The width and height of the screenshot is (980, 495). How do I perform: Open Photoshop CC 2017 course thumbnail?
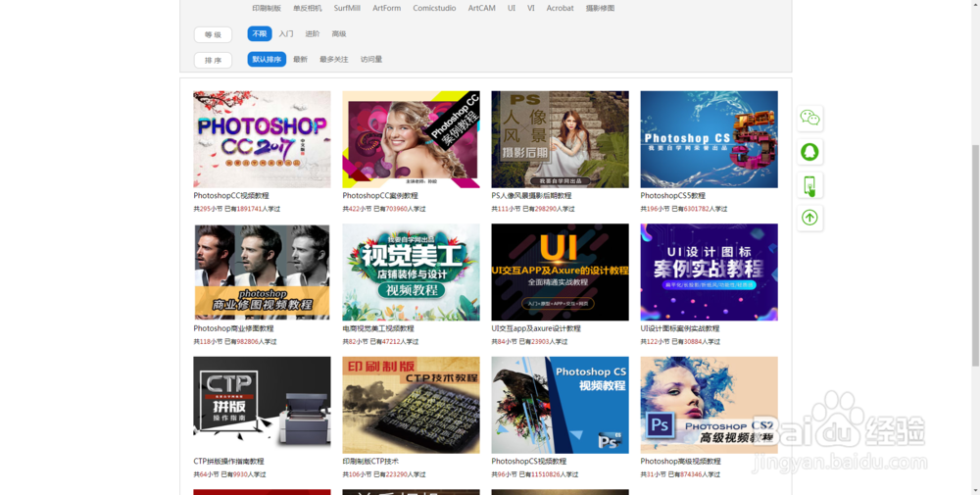(262, 139)
